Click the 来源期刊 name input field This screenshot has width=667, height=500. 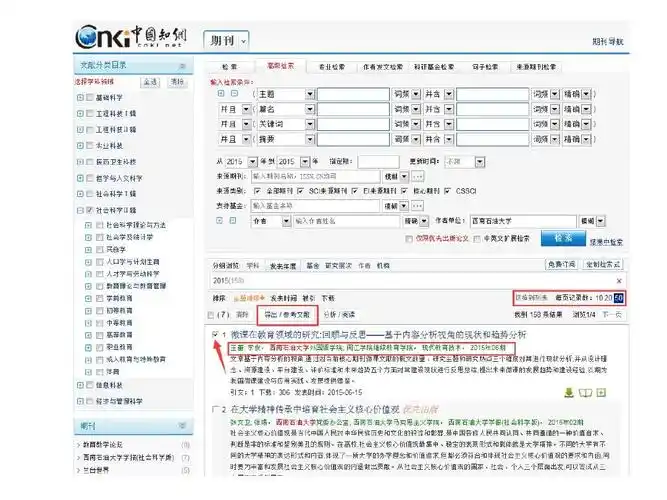(315, 176)
